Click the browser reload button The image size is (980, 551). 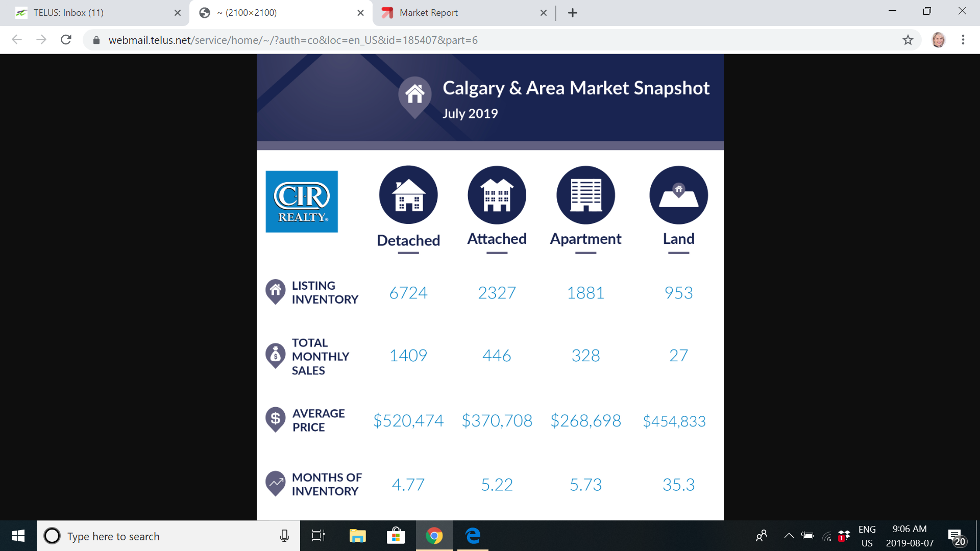[x=66, y=40]
